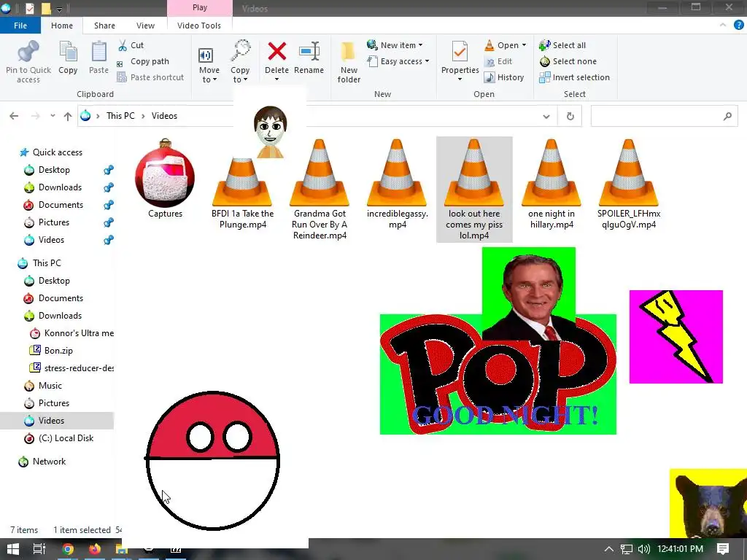Click Select none
The width and height of the screenshot is (747, 560).
pos(568,61)
